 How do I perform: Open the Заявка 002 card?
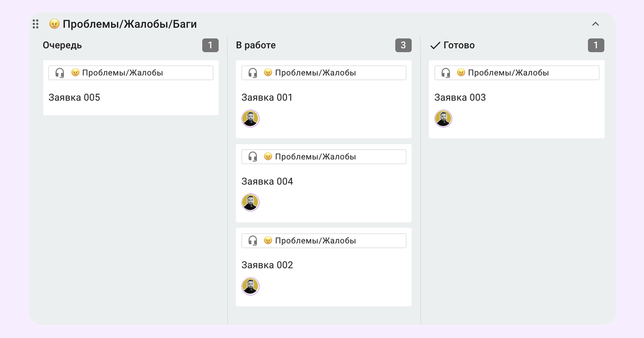point(267,265)
